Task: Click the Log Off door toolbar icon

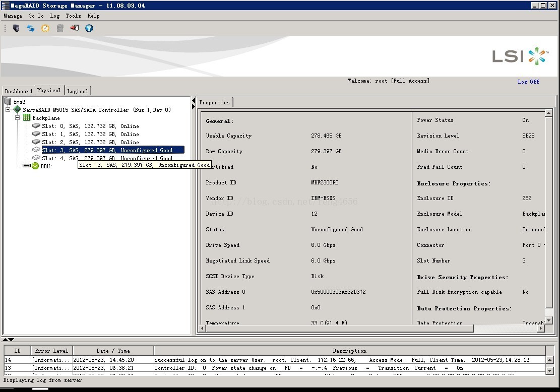Action: tap(75, 28)
